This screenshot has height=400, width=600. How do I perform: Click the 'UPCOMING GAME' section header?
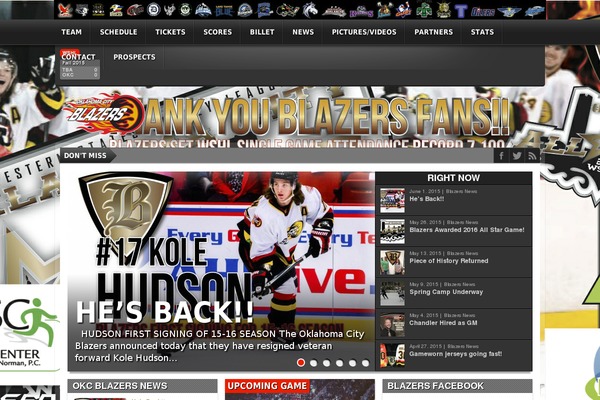(267, 386)
